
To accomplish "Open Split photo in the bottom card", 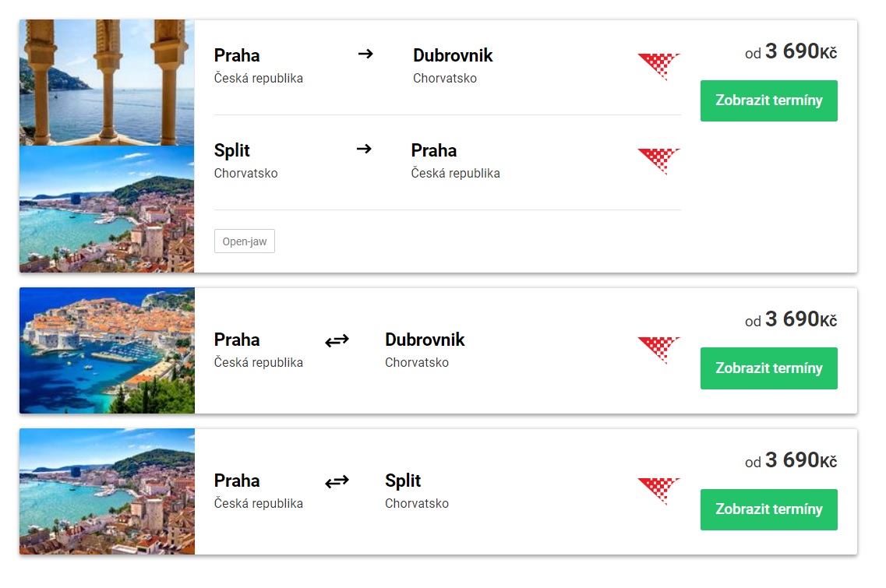I will point(107,491).
